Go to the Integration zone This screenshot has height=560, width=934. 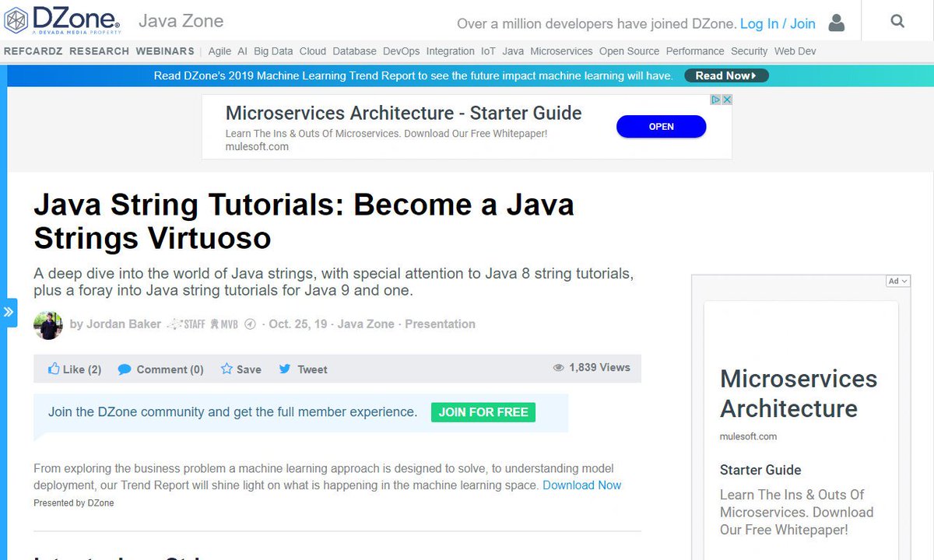pos(450,51)
